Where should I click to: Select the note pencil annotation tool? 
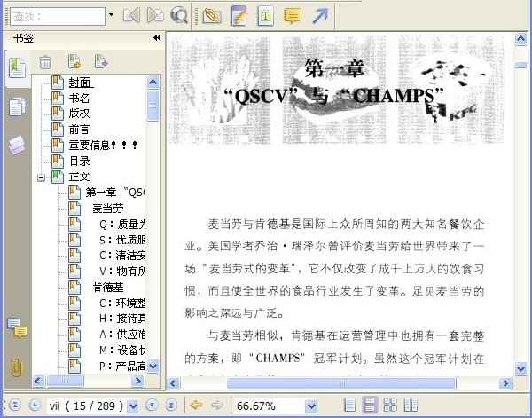239,16
